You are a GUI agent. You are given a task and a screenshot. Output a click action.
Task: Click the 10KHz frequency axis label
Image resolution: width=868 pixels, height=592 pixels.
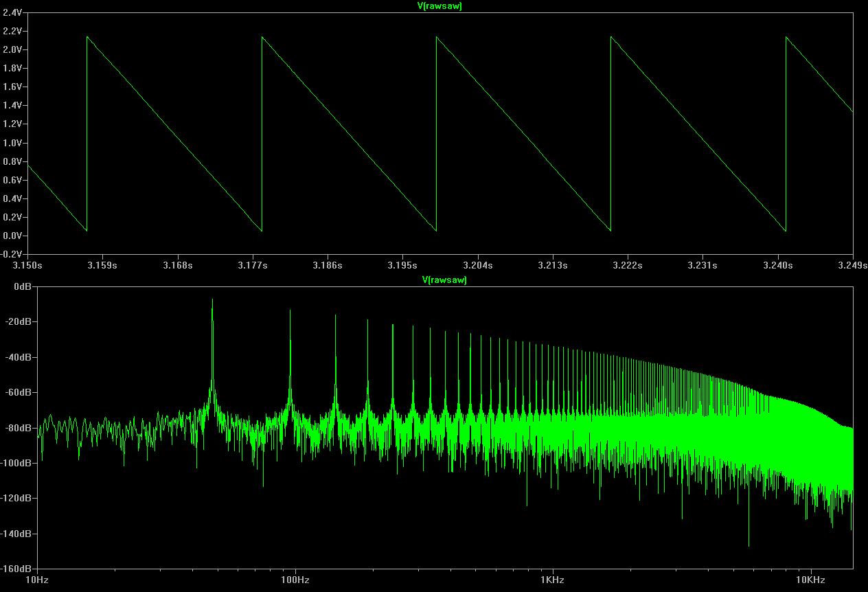(x=811, y=580)
